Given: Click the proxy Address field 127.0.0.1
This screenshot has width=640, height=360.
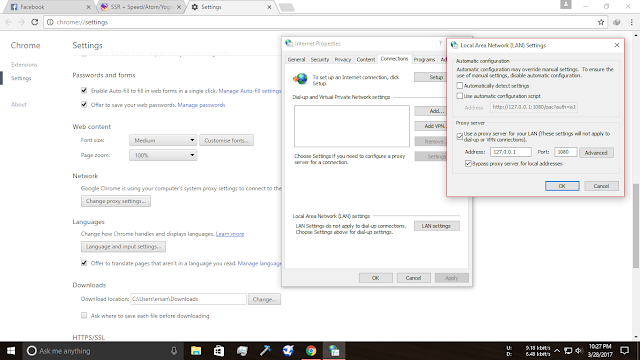Looking at the screenshot, I should point(511,152).
